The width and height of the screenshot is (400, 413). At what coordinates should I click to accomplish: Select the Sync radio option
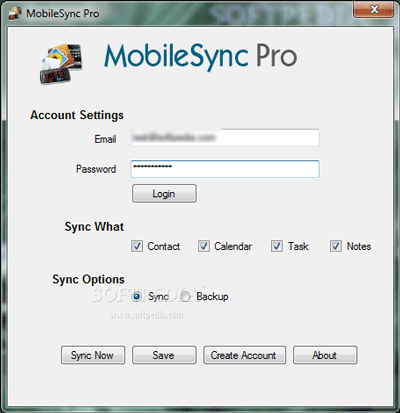click(x=137, y=297)
